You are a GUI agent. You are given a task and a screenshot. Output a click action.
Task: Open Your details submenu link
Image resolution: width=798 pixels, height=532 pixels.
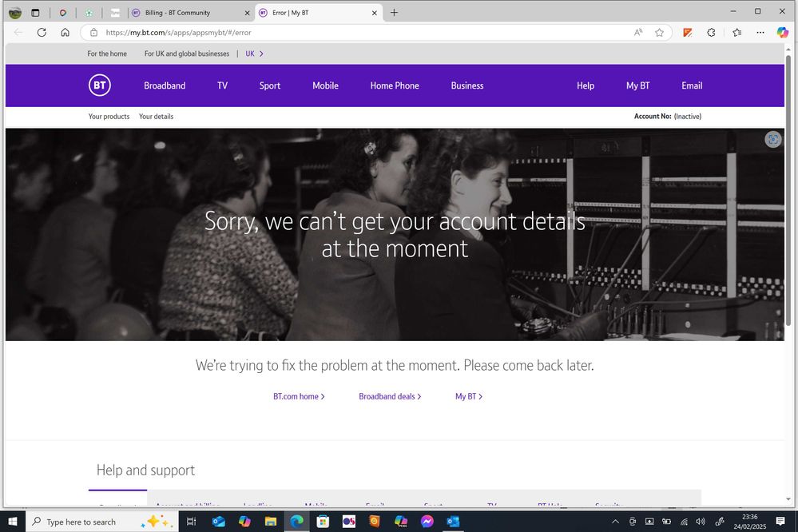[x=156, y=117]
